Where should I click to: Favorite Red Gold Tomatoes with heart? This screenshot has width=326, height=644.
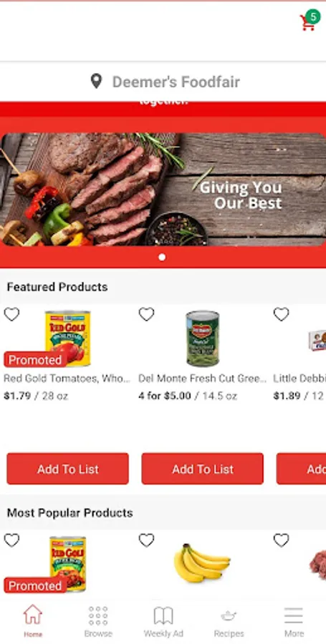click(11, 315)
